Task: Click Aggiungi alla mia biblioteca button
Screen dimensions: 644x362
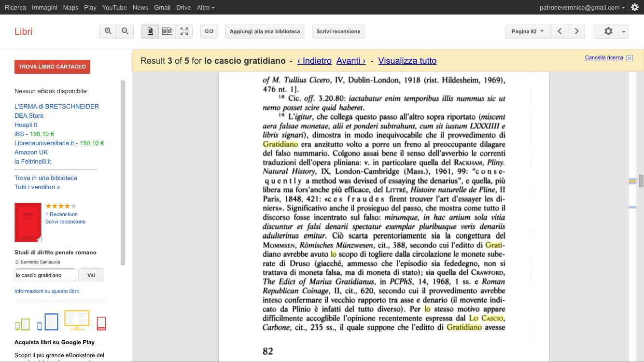Action: click(265, 31)
